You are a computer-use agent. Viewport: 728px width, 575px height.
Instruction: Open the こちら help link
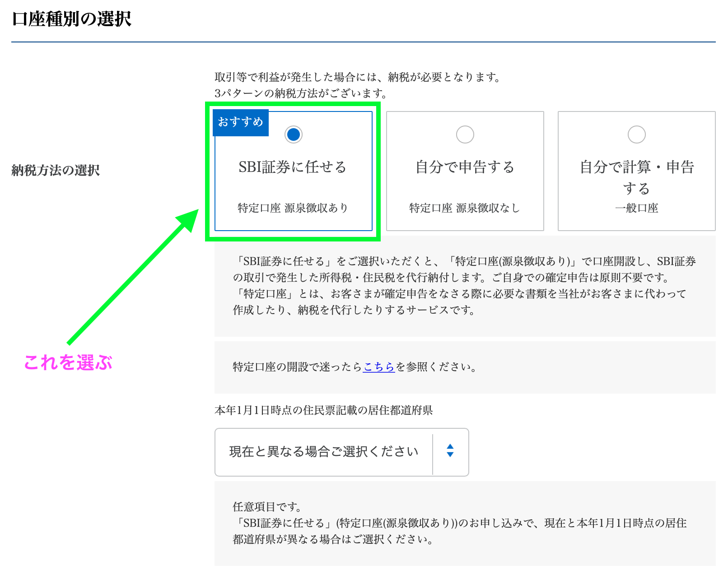click(379, 367)
